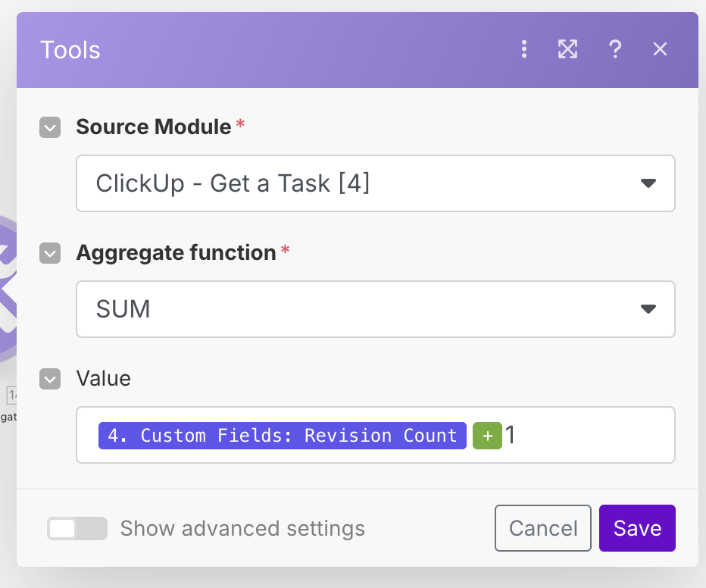Save the Tools module settings
Image resolution: width=706 pixels, height=588 pixels.
(636, 528)
